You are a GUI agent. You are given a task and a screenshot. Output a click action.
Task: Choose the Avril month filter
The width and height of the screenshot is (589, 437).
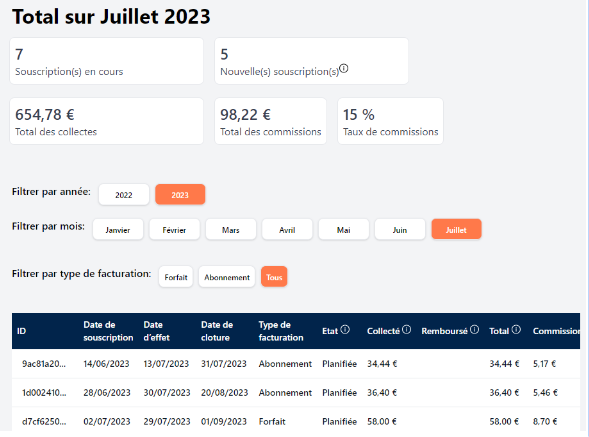[287, 230]
